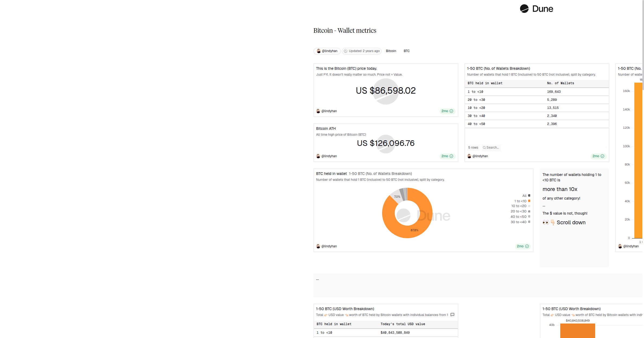Screen dimensions: 644x338
Task: Click the 2mo refresh badge on Bitcoin price card
Action: [447, 111]
